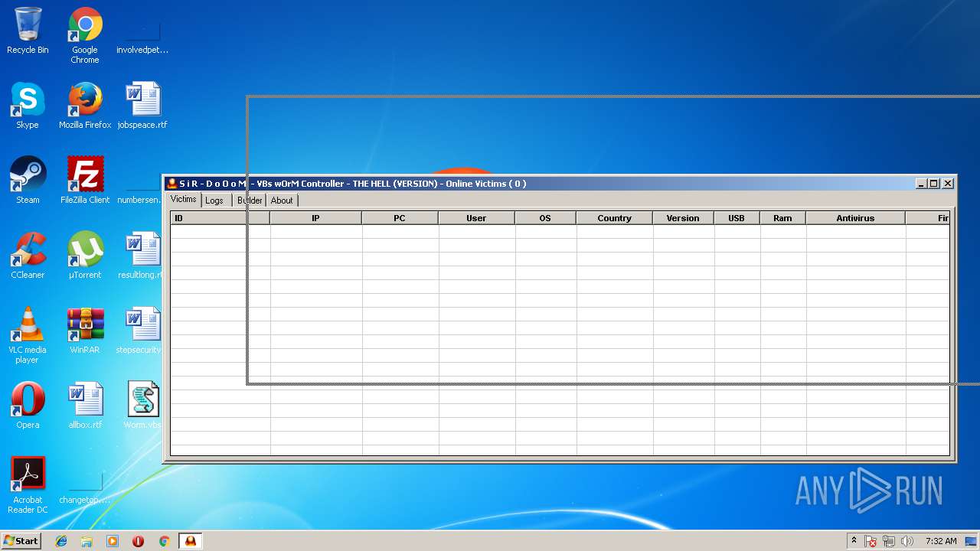Open the Start menu

[x=21, y=541]
